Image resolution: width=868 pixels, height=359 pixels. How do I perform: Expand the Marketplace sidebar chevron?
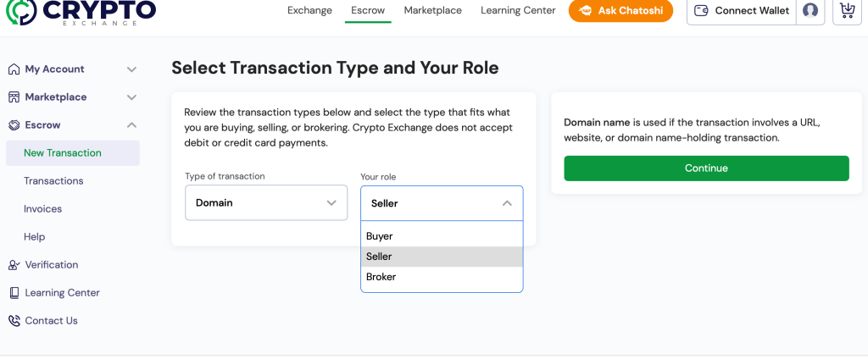131,97
